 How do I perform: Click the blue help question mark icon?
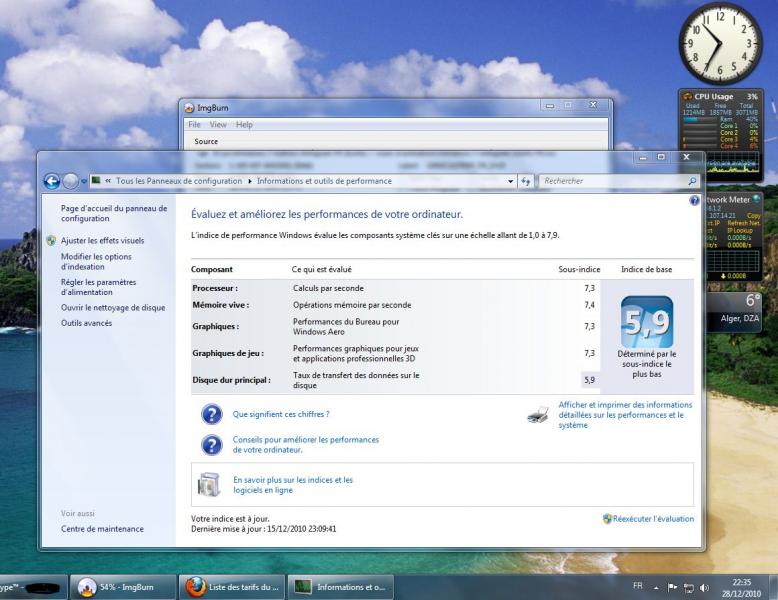[695, 201]
